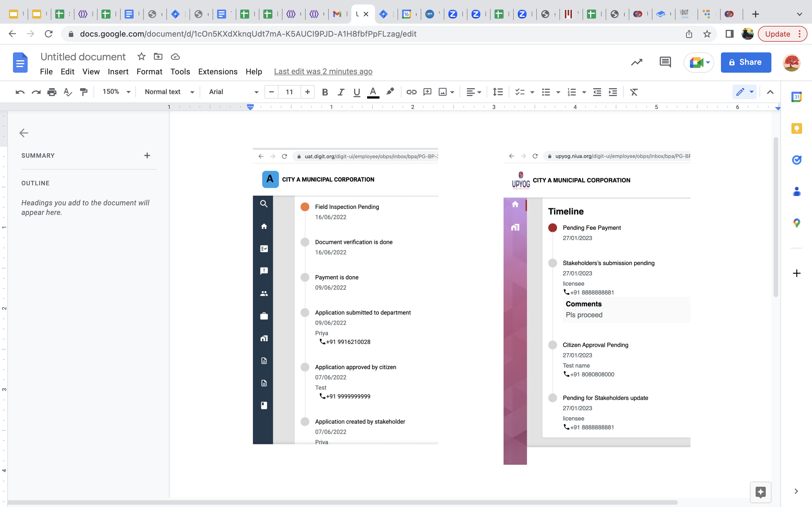Open the Extensions menu
Screen dimensions: 812x507
(x=217, y=72)
